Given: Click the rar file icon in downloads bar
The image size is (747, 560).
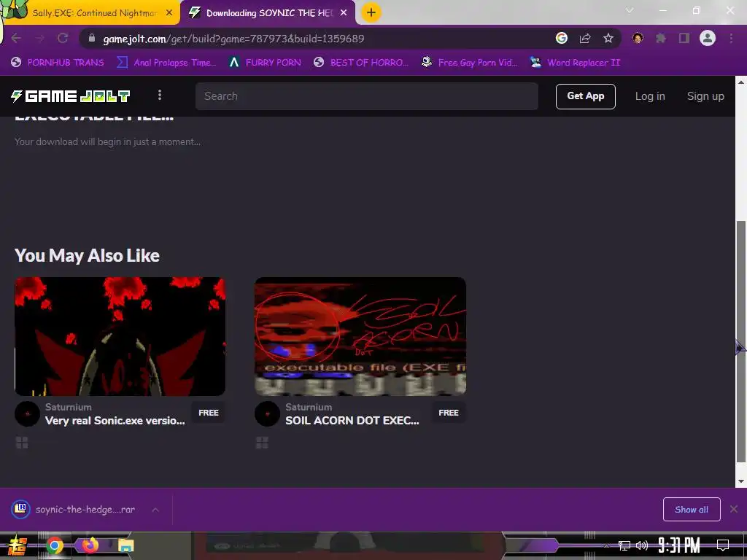Looking at the screenshot, I should 20,509.
